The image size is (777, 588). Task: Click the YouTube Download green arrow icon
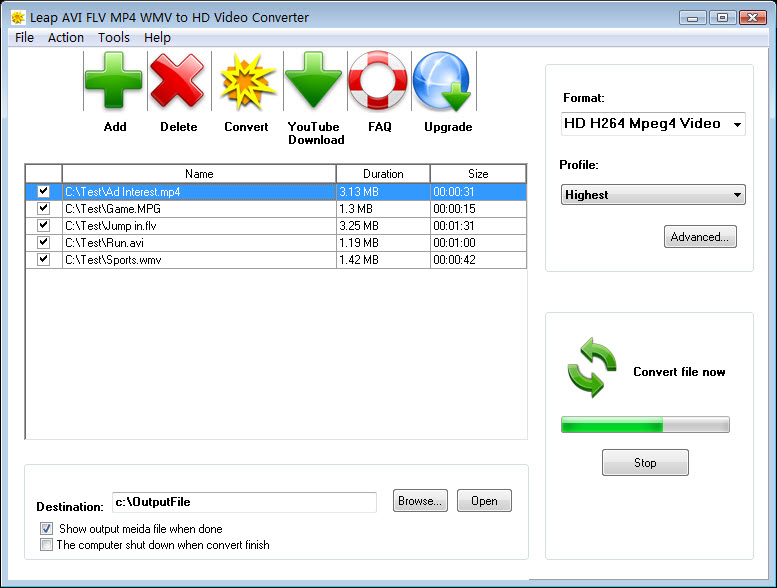[313, 80]
